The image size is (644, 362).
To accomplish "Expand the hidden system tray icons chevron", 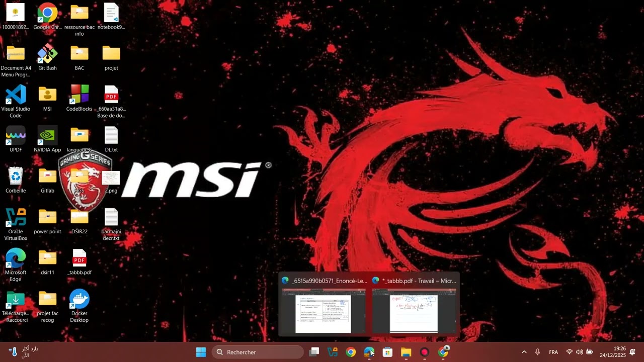I will tap(524, 352).
